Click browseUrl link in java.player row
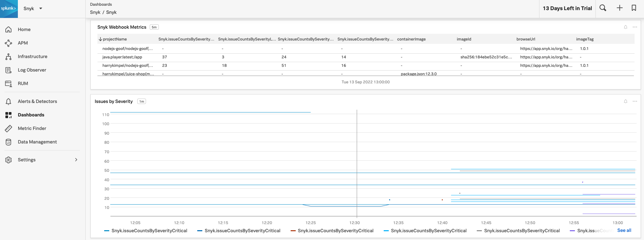The width and height of the screenshot is (644, 240). (546, 57)
